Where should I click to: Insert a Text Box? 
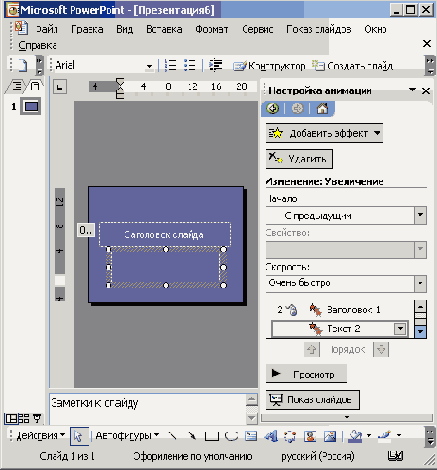[251, 436]
